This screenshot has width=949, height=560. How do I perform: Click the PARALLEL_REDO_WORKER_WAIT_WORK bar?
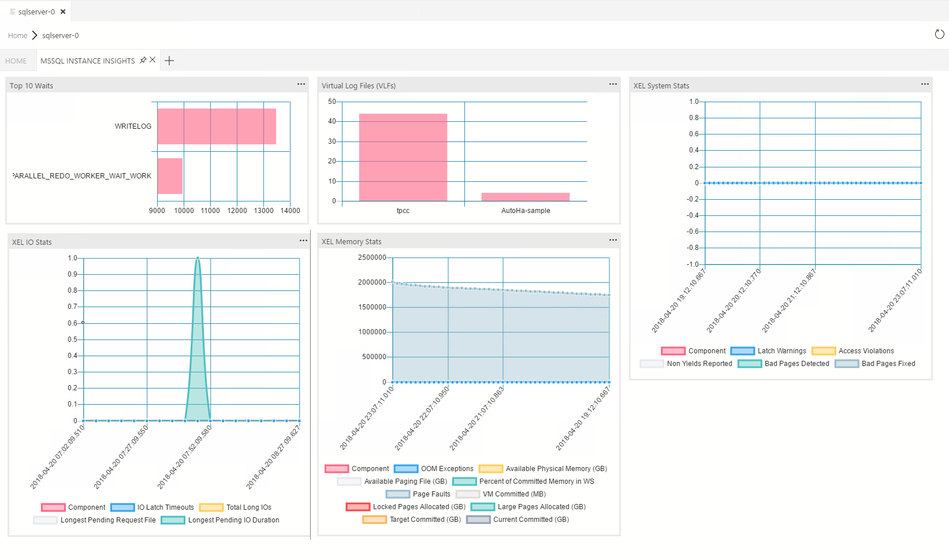coord(170,176)
